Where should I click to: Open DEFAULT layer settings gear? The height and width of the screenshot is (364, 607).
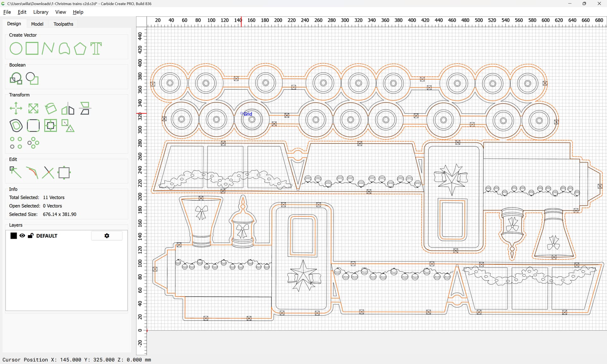point(107,236)
